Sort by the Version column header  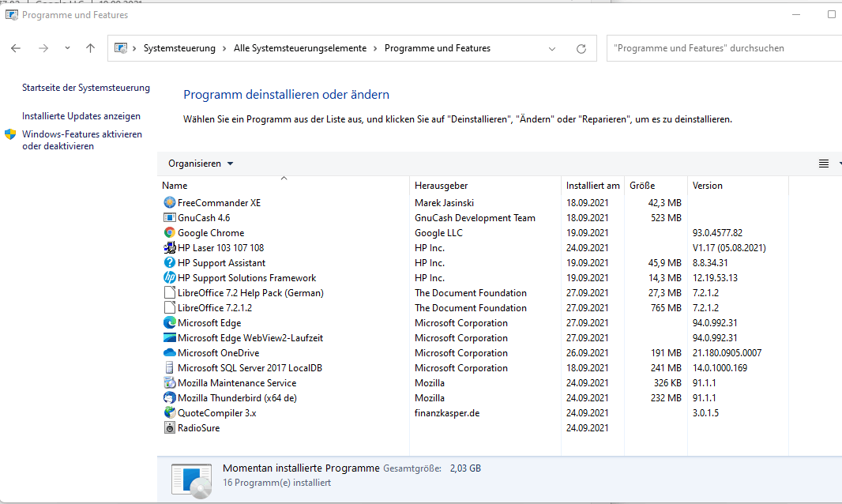(739, 186)
